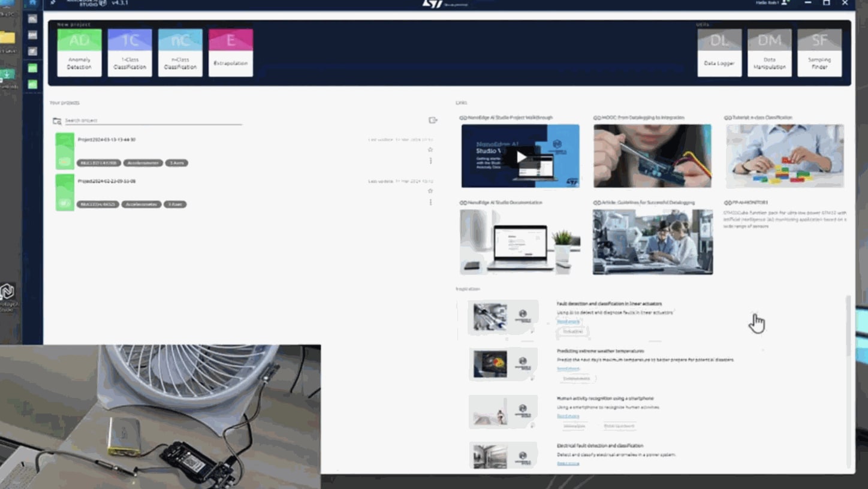Open the lower green project icon in the sidebar
868x489 pixels.
coord(32,84)
